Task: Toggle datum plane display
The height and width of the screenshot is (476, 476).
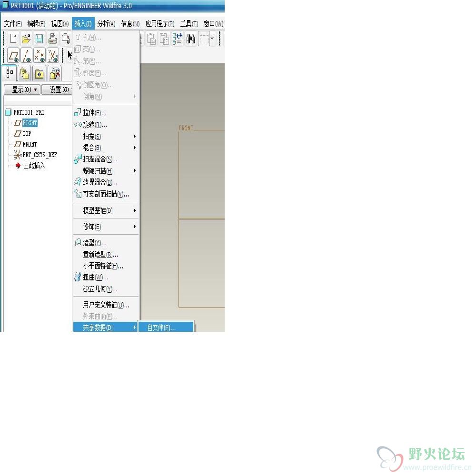Action: [13, 56]
